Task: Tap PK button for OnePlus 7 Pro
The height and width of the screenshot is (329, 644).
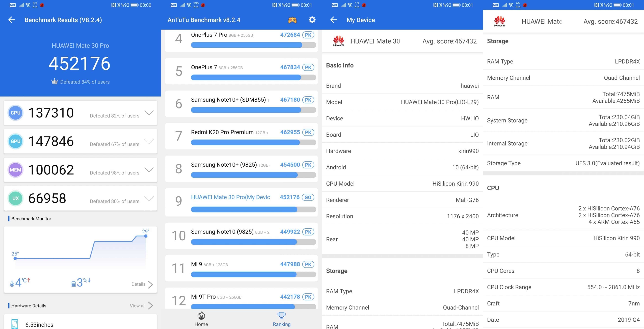Action: pos(308,35)
